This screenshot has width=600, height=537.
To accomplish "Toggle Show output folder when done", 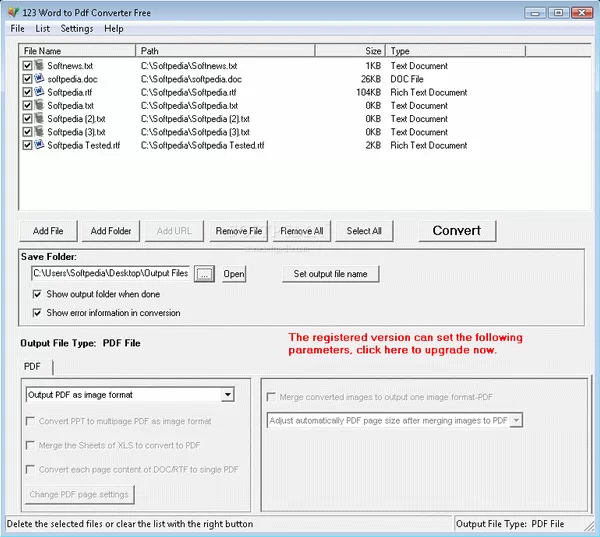I will 37,294.
